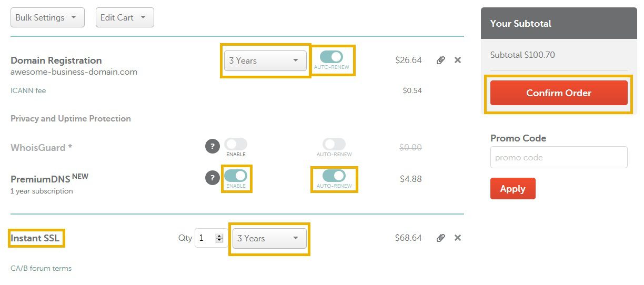Viewport: 644px width, 285px height.
Task: Toggle Domain Registration auto-renew switch
Action: coord(331,56)
